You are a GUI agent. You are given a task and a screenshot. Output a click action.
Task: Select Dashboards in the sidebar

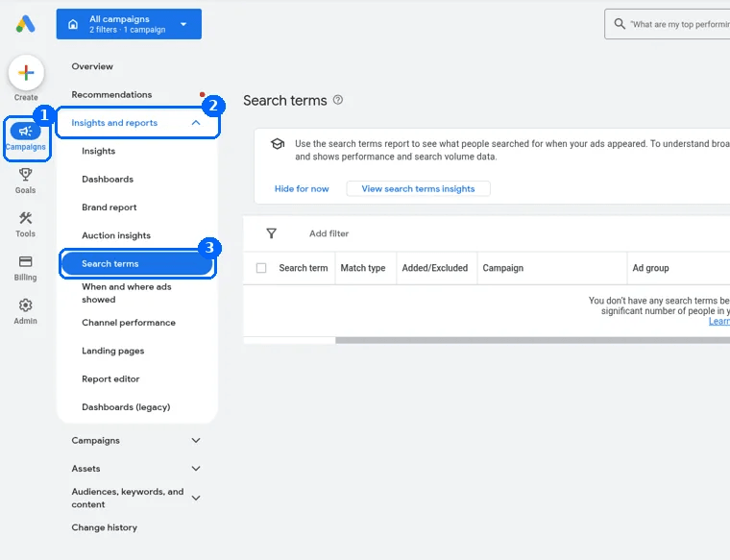click(x=108, y=180)
